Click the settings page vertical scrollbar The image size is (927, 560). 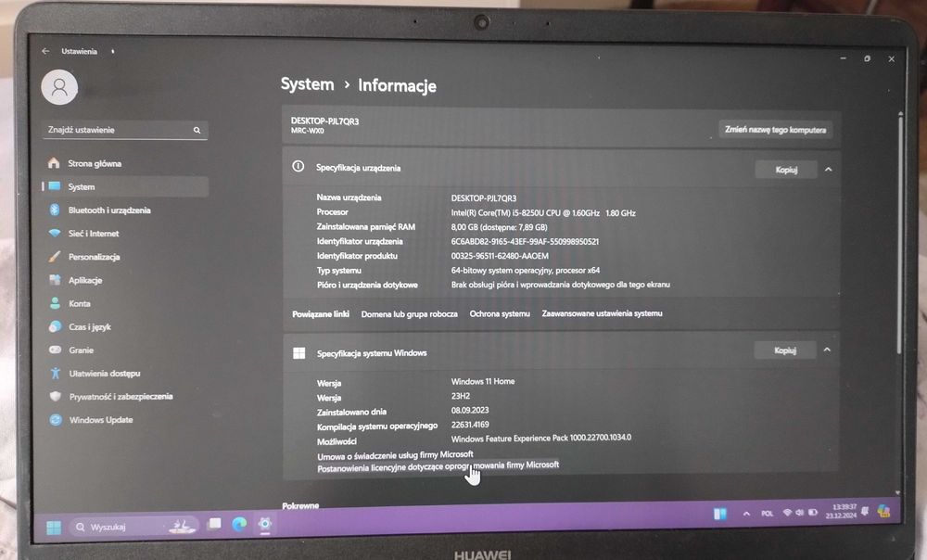click(900, 234)
